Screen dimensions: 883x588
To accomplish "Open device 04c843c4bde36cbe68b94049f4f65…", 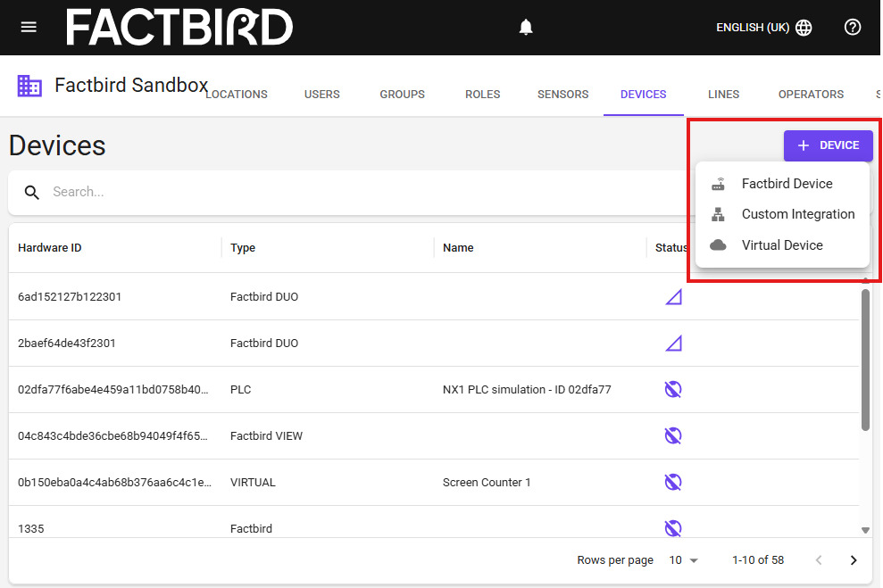I will (434, 435).
